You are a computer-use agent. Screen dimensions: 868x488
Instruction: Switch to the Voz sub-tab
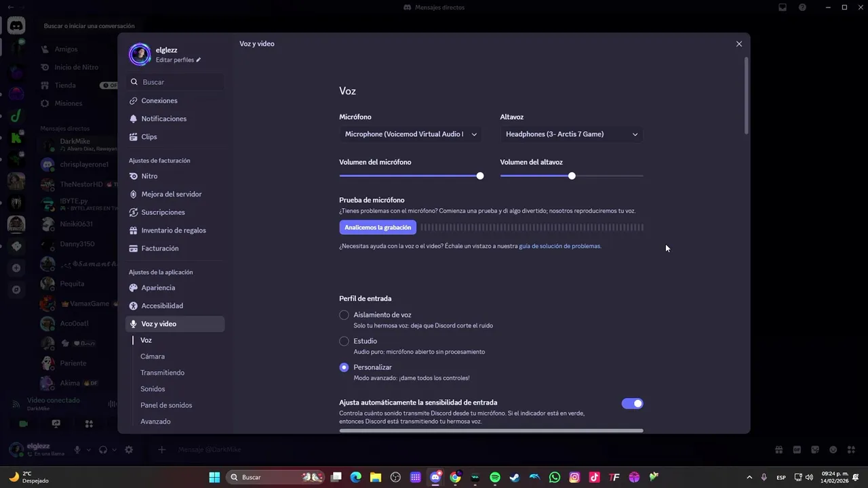coord(146,340)
